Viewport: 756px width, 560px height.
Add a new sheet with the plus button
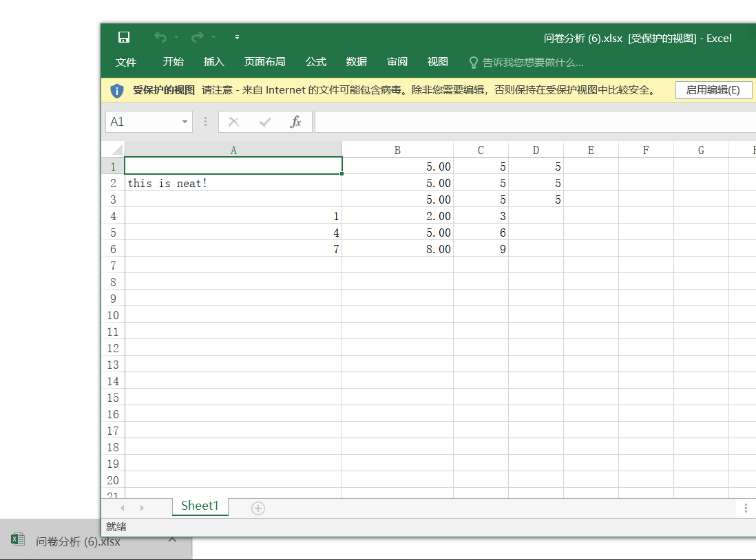[x=258, y=508]
